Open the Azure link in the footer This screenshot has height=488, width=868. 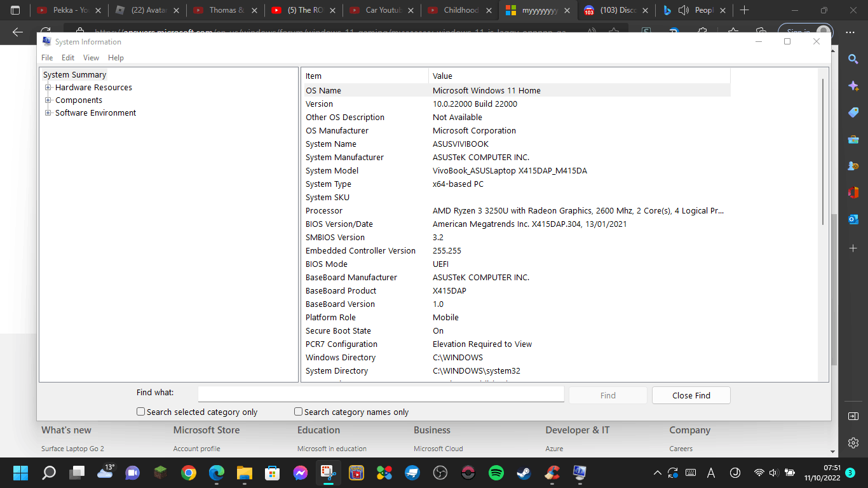554,449
